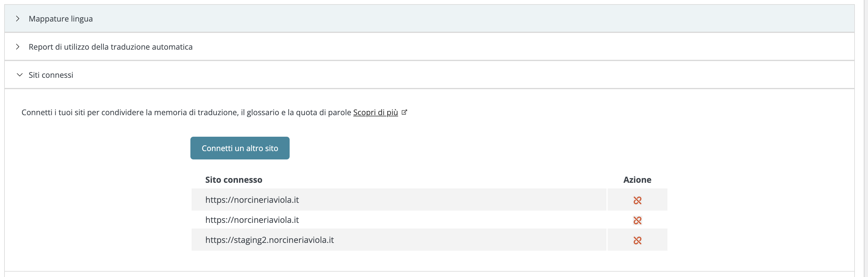
Task: Select first https://norcineriaviola.it row in table
Action: coord(399,200)
